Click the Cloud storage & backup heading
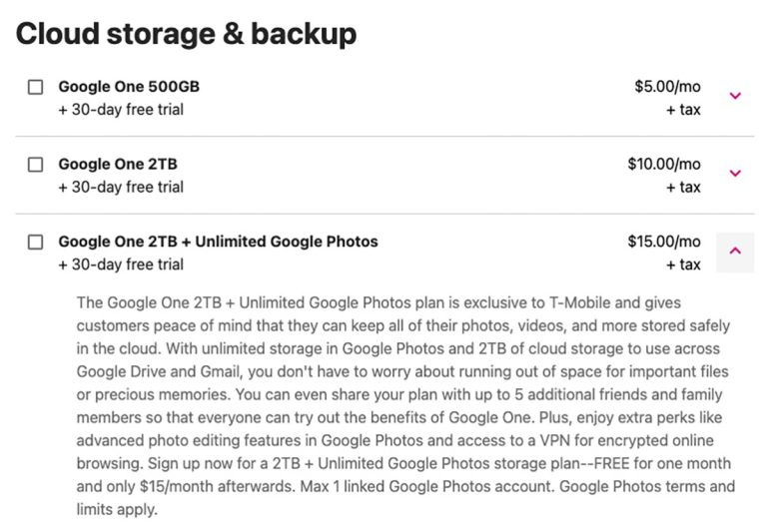Screen dimensions: 767x532 pos(186,34)
